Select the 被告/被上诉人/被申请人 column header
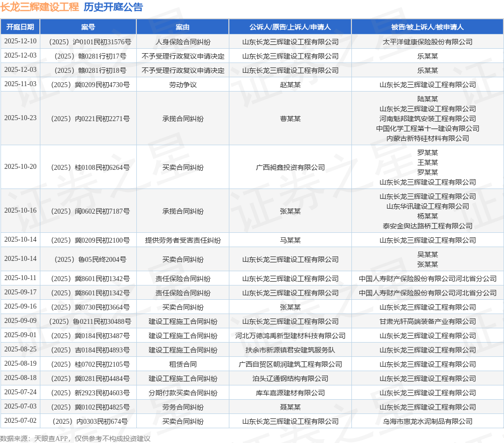The width and height of the screenshot is (504, 443). click(x=427, y=27)
